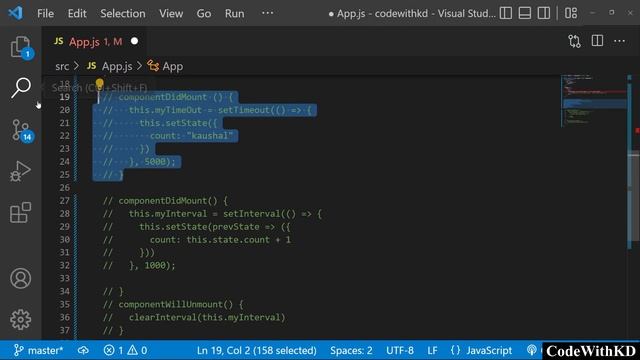Click 'count: "kaushal"' on line 22
The image size is (640, 360).
point(191,136)
